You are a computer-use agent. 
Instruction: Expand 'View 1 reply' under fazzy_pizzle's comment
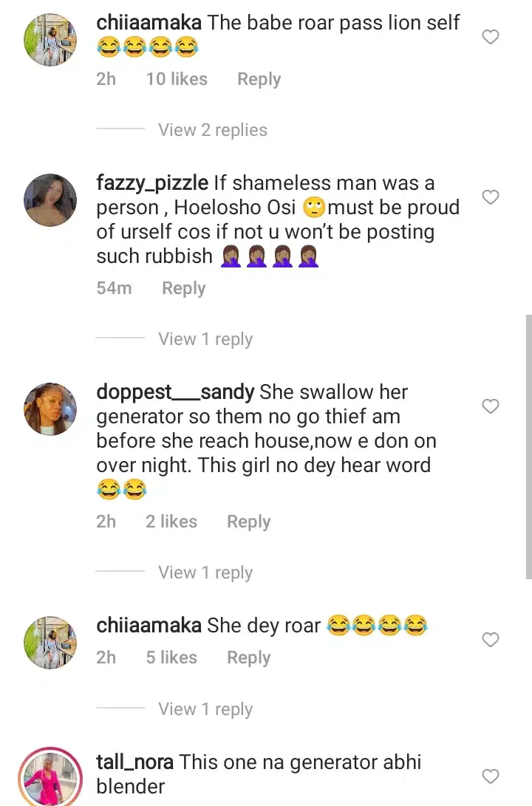pyautogui.click(x=205, y=339)
